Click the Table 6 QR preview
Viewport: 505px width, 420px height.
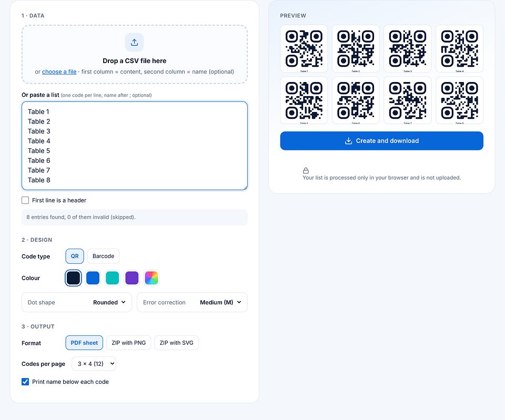pos(356,100)
